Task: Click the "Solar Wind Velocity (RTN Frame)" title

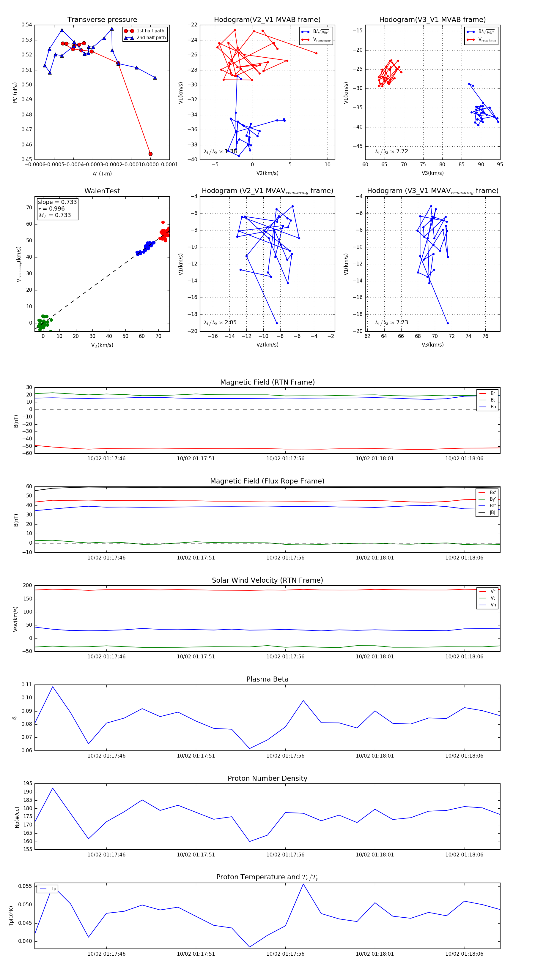Action: [267, 580]
